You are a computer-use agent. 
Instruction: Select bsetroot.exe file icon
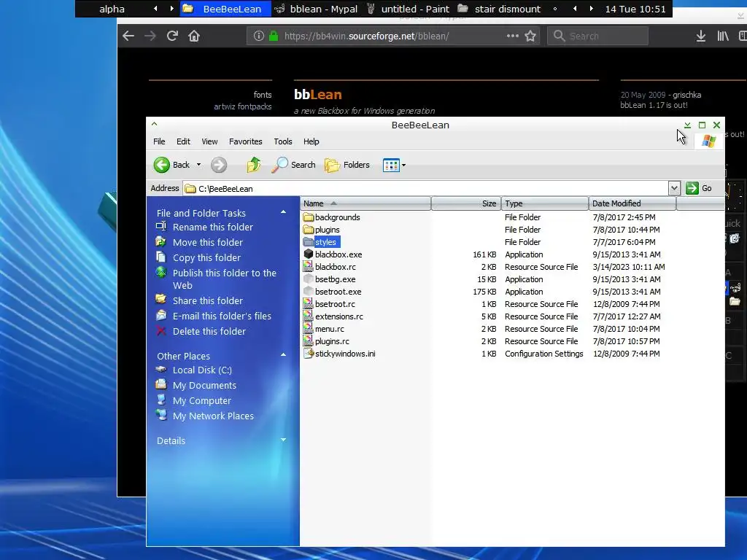[x=309, y=292]
